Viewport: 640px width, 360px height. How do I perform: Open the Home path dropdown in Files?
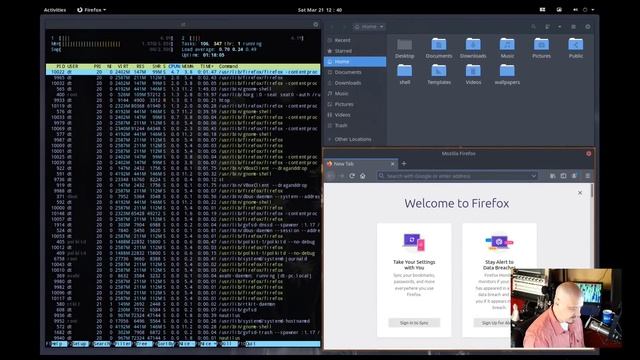(x=369, y=27)
